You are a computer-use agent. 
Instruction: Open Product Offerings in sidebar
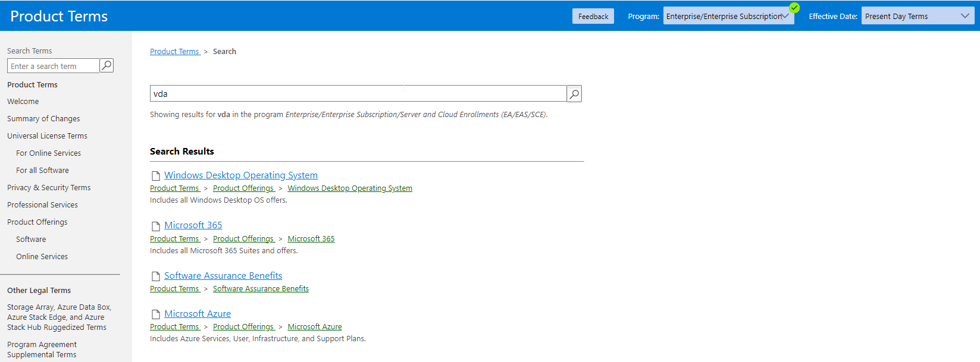[37, 222]
